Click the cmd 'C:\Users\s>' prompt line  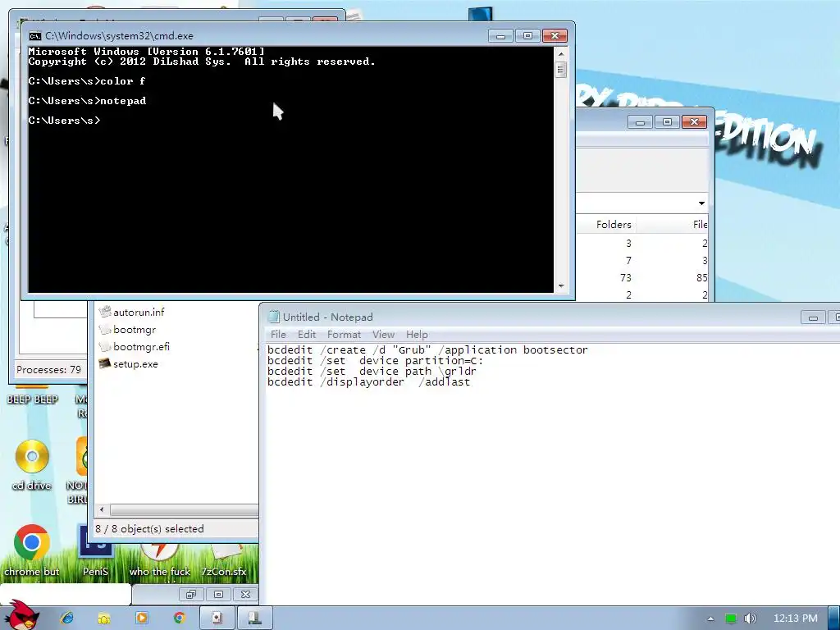click(64, 121)
